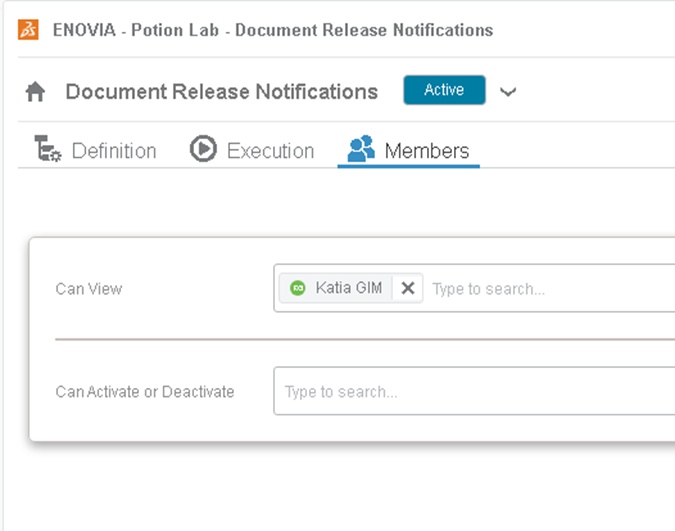Click the Execution play circle icon
Image resolution: width=675 pixels, height=531 pixels.
[x=203, y=150]
